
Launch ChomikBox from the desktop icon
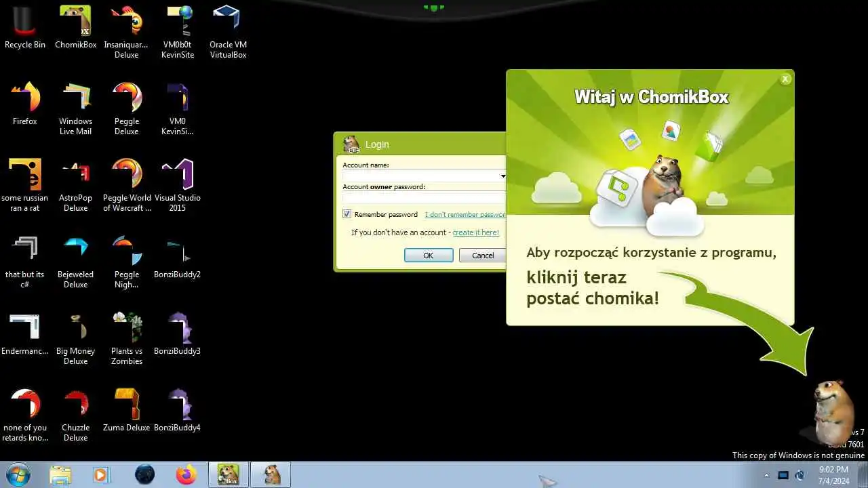pos(75,28)
